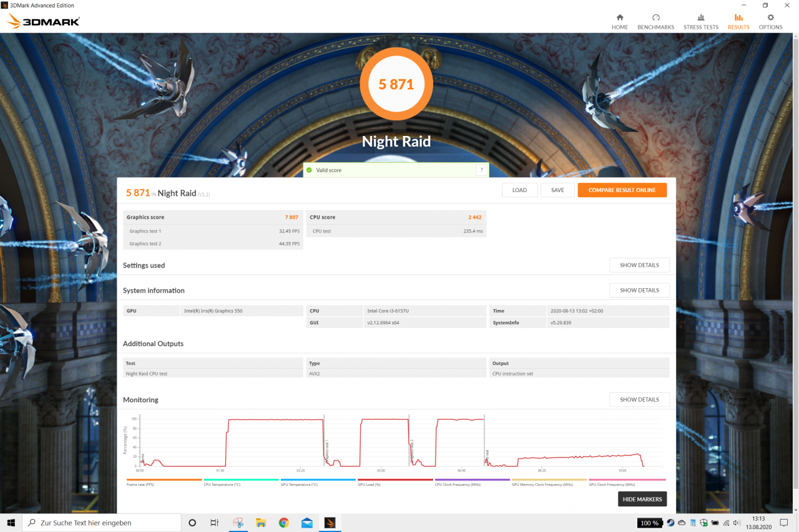Click Hide Markers button

(x=642, y=499)
